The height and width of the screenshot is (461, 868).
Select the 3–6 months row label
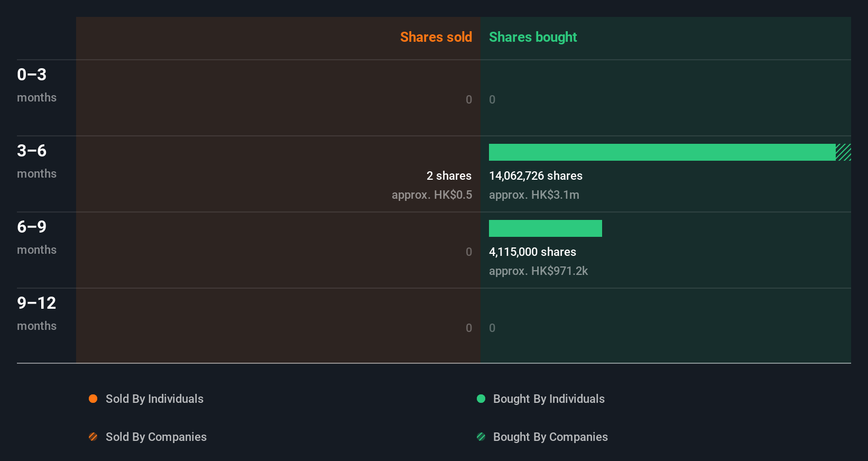coord(36,161)
